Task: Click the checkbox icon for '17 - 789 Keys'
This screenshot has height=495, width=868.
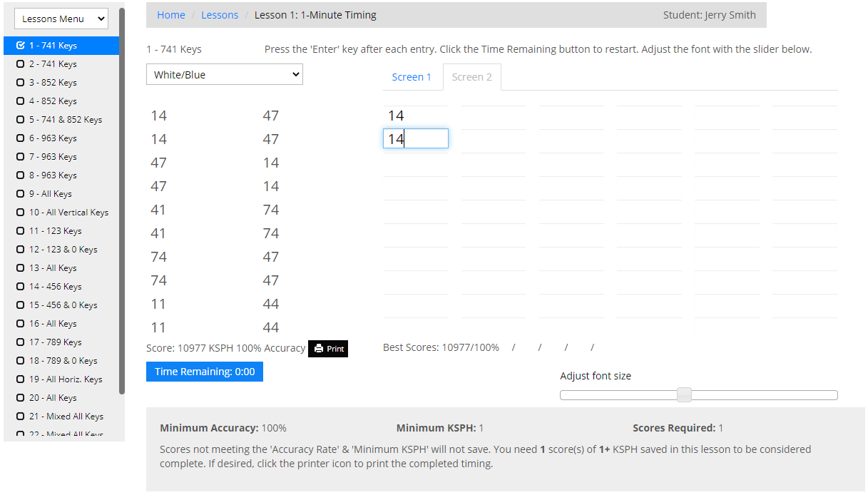Action: (x=21, y=342)
